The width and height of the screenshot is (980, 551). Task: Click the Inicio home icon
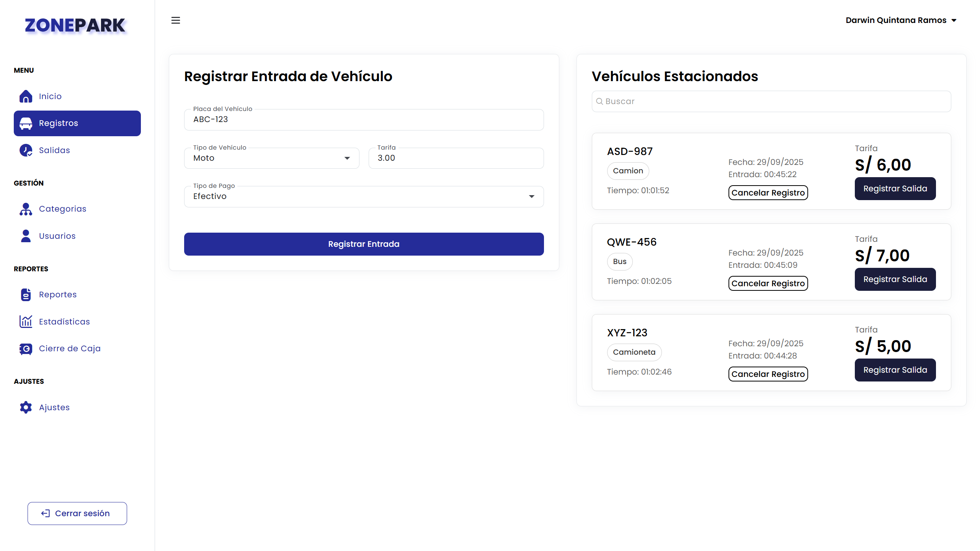[x=26, y=96]
